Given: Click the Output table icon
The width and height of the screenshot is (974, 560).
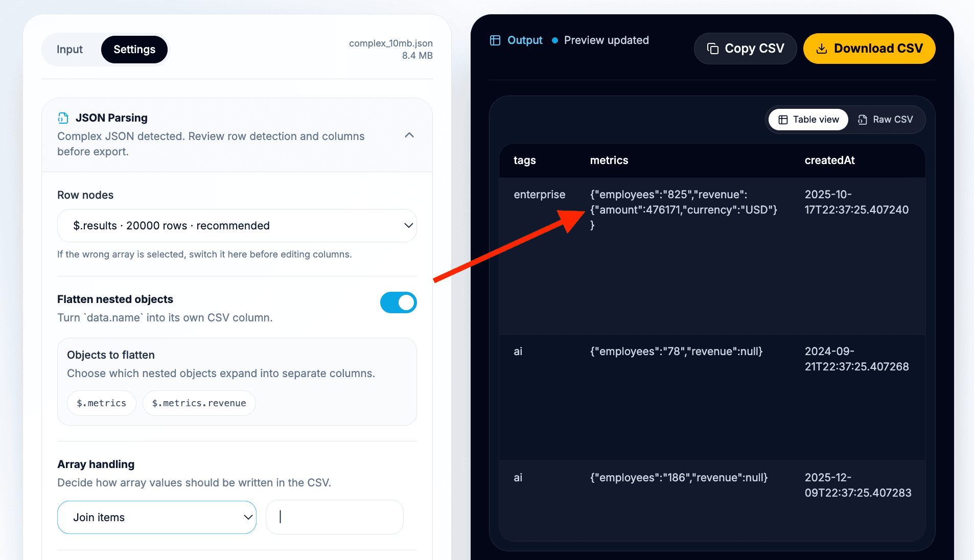Looking at the screenshot, I should coord(495,40).
